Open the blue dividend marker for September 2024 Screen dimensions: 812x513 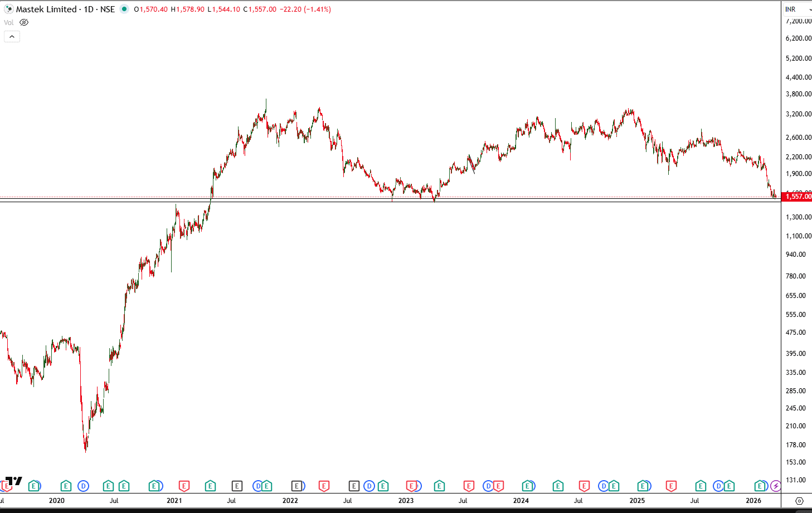click(x=604, y=486)
